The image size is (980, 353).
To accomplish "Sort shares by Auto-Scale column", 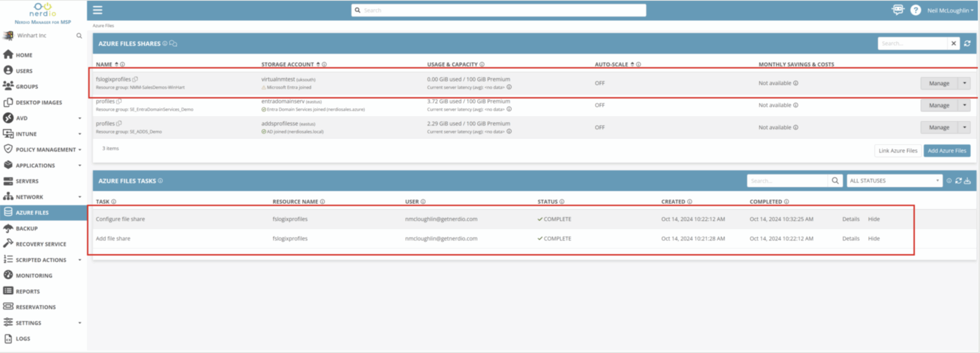I will pos(632,64).
